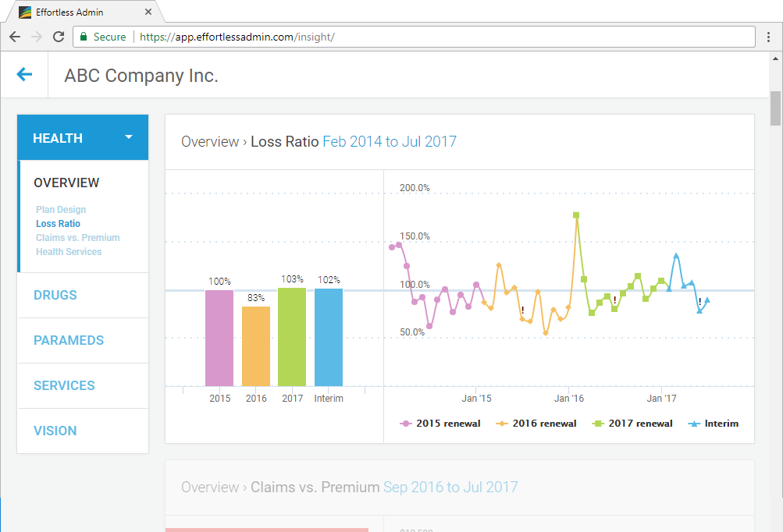
Task: Reload the current page
Action: click(x=59, y=37)
